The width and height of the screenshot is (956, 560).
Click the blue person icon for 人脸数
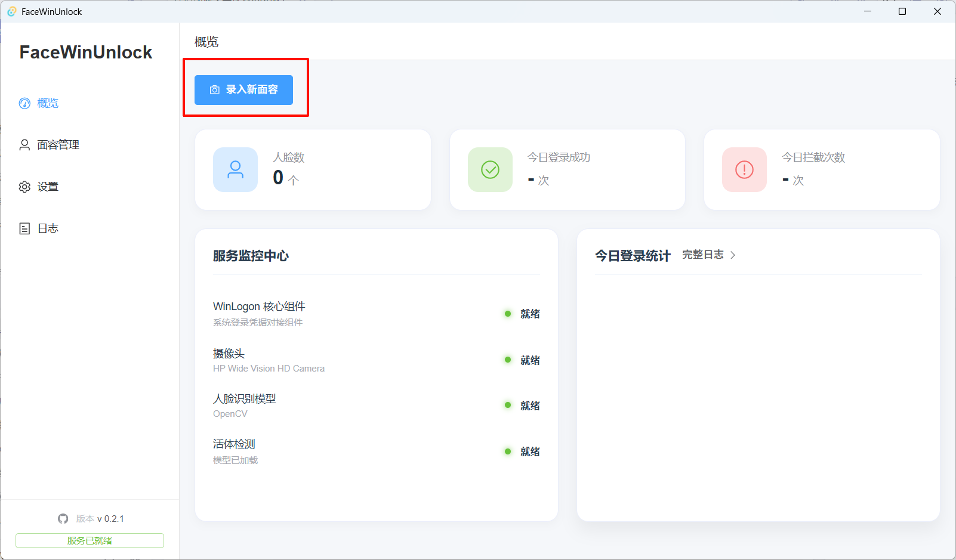pos(236,170)
